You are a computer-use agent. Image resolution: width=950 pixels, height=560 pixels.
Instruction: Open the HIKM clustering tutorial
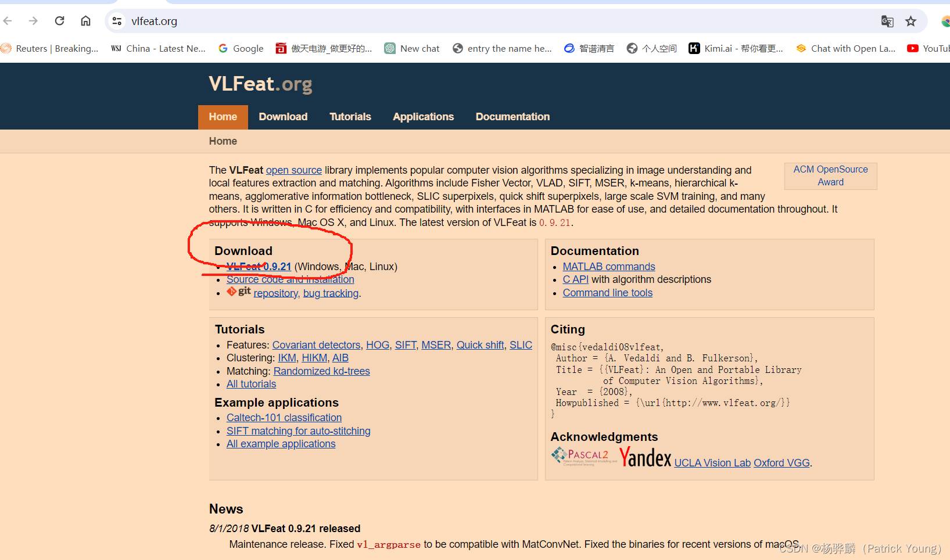(314, 358)
